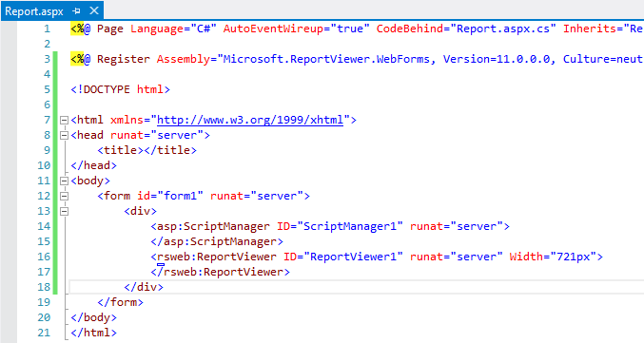Click the Width attribute on line 16

tap(526, 257)
